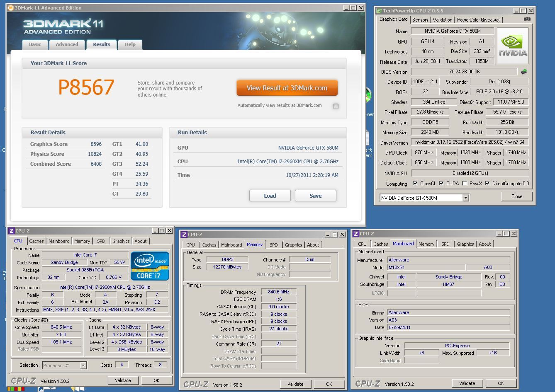Click View Result at 3DMark.com button
The height and width of the screenshot is (392, 555).
coord(287,88)
